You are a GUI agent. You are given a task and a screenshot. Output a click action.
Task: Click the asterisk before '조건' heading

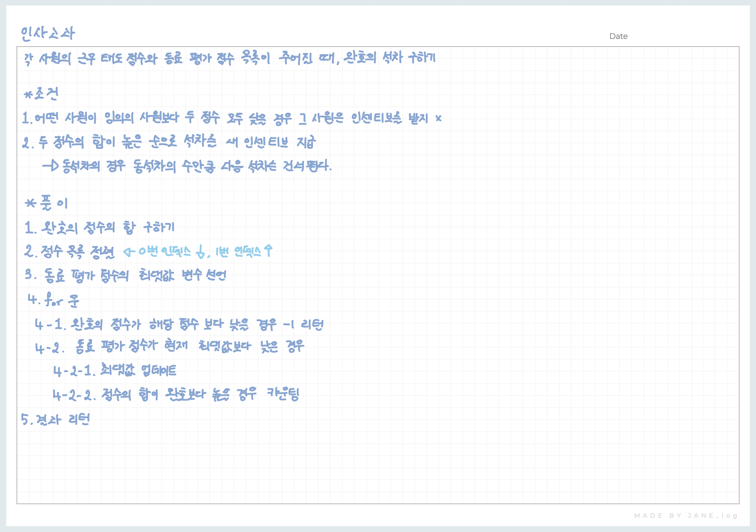click(28, 95)
